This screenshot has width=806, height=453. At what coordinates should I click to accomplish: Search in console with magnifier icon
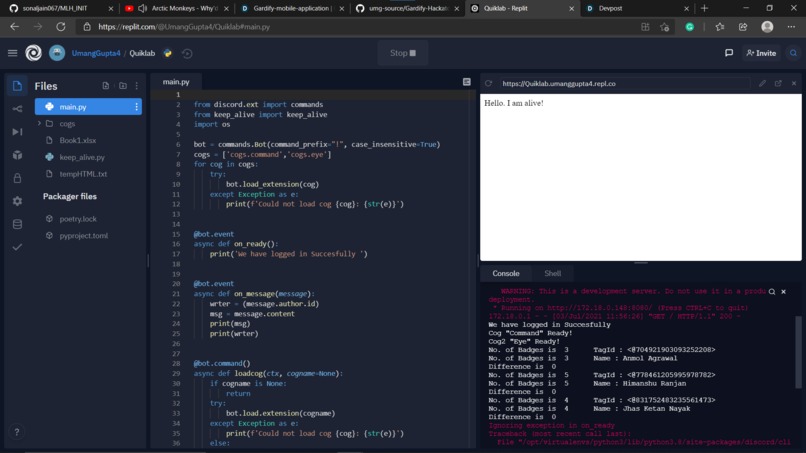point(772,292)
